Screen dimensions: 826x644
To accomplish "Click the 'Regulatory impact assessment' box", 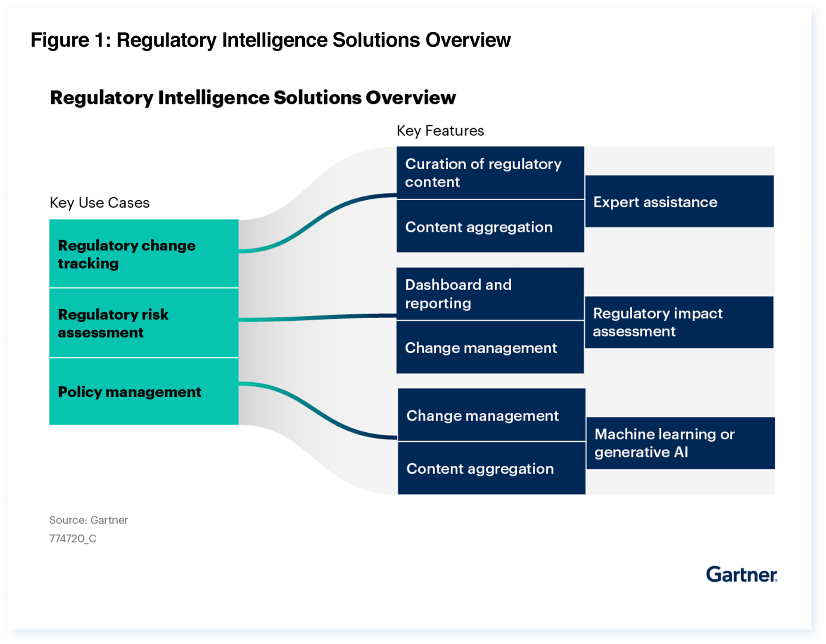I will tap(679, 322).
